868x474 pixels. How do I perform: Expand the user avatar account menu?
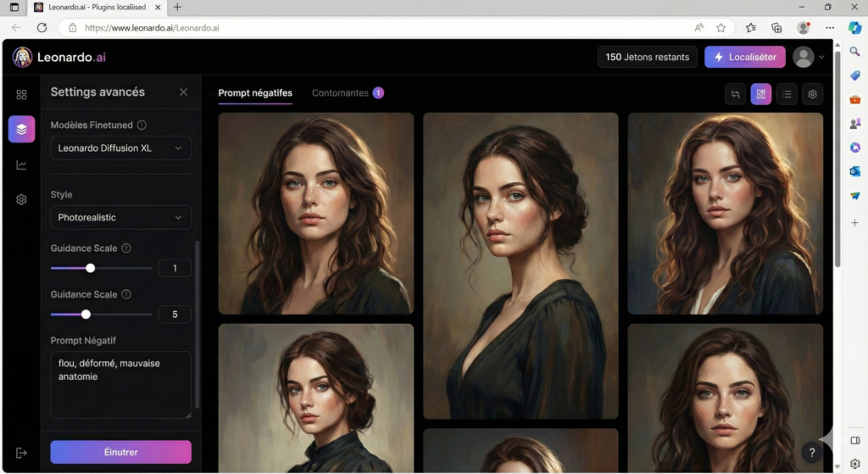[809, 57]
